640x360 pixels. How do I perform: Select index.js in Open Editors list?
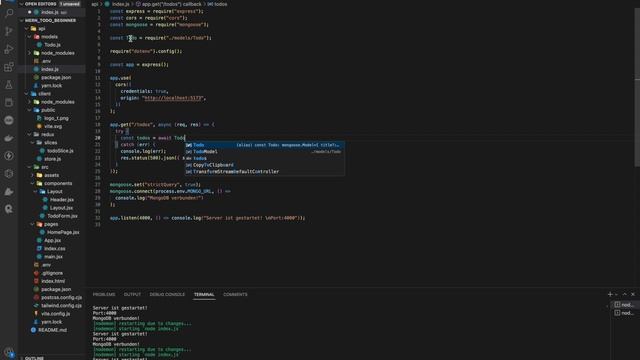tap(50, 12)
